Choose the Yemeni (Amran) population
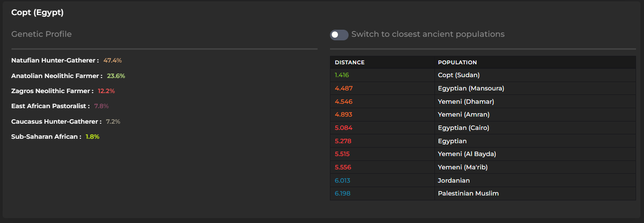644x223 pixels. click(x=463, y=115)
